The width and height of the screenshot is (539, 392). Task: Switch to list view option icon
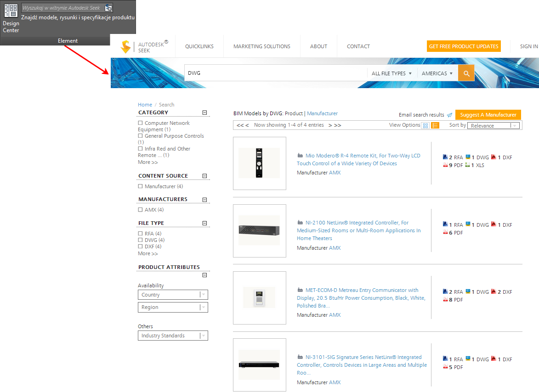coord(435,126)
